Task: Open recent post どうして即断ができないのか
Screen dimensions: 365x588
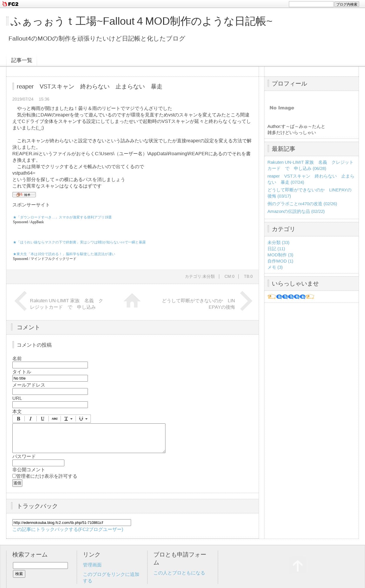Action: coord(309,193)
